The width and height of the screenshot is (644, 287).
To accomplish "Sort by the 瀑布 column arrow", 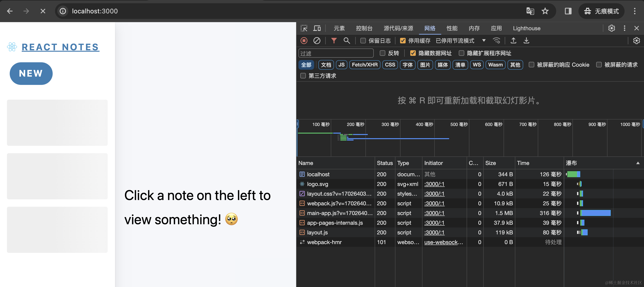I will tap(638, 163).
